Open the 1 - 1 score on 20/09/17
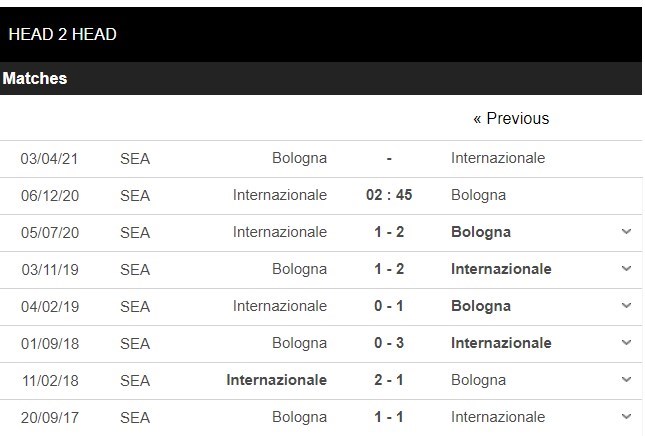The image size is (645, 436). [x=388, y=417]
